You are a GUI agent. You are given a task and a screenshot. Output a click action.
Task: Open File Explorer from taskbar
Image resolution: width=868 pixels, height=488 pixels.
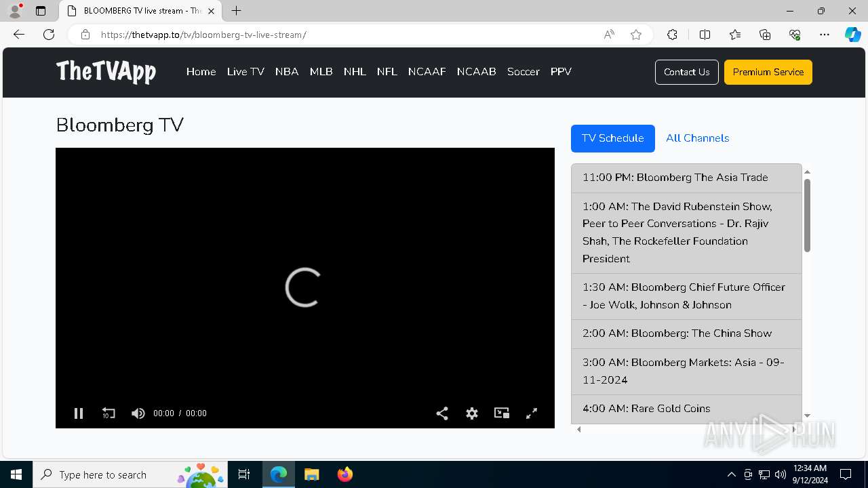[x=311, y=474]
